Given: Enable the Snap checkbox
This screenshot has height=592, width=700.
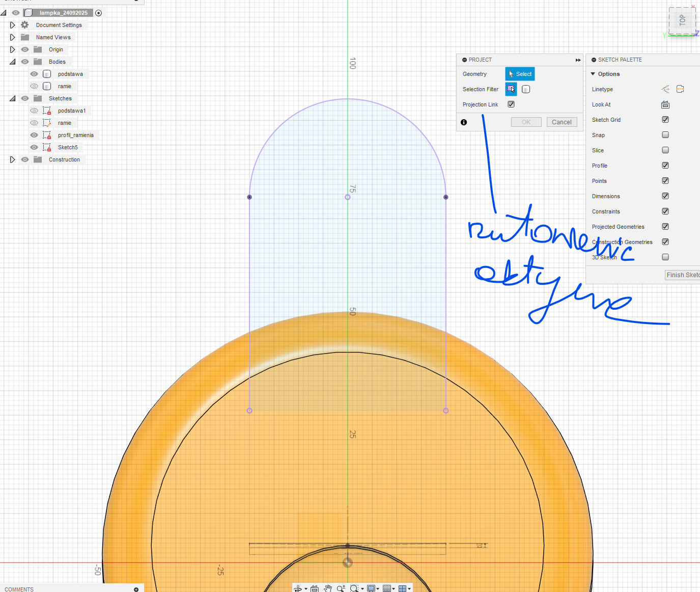Looking at the screenshot, I should (x=665, y=135).
